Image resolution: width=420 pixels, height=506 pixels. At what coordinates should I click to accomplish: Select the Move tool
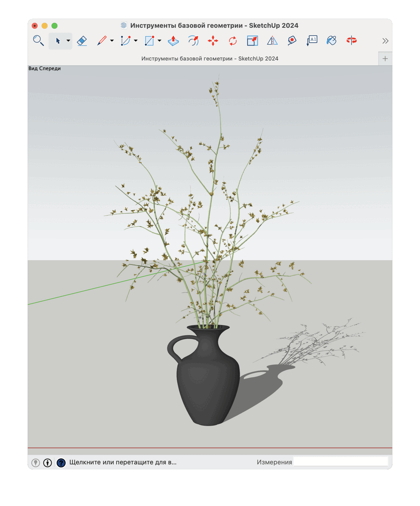pos(213,41)
